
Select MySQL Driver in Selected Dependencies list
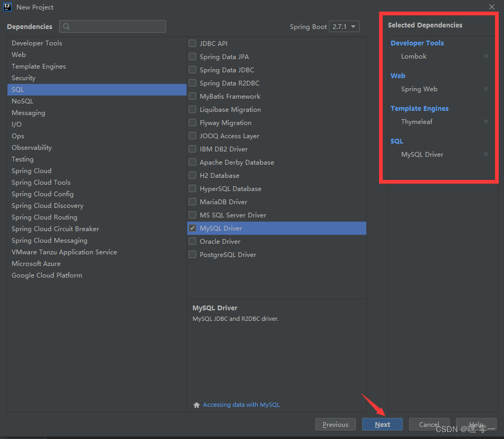point(422,155)
